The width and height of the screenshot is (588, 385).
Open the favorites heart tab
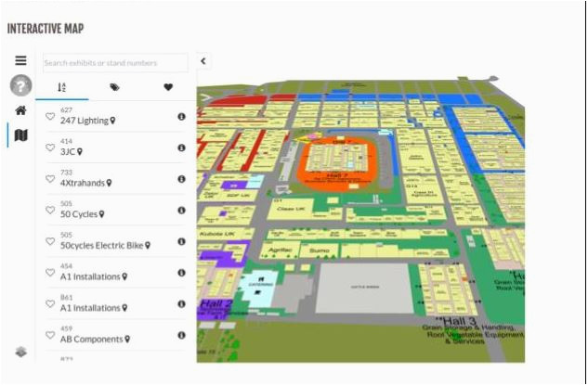[168, 87]
